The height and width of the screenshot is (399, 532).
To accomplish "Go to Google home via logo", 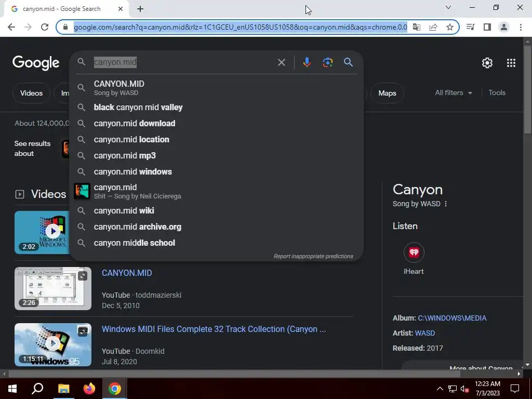I will [36, 63].
